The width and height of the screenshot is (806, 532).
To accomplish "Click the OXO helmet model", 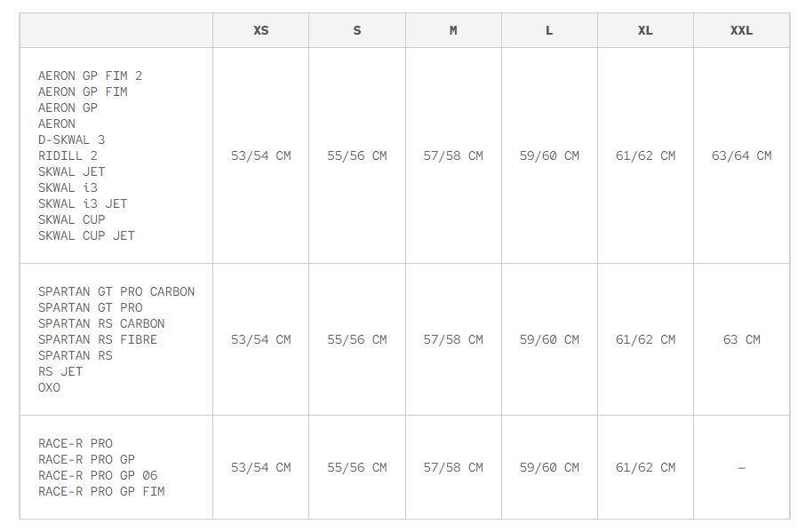I will tap(50, 388).
